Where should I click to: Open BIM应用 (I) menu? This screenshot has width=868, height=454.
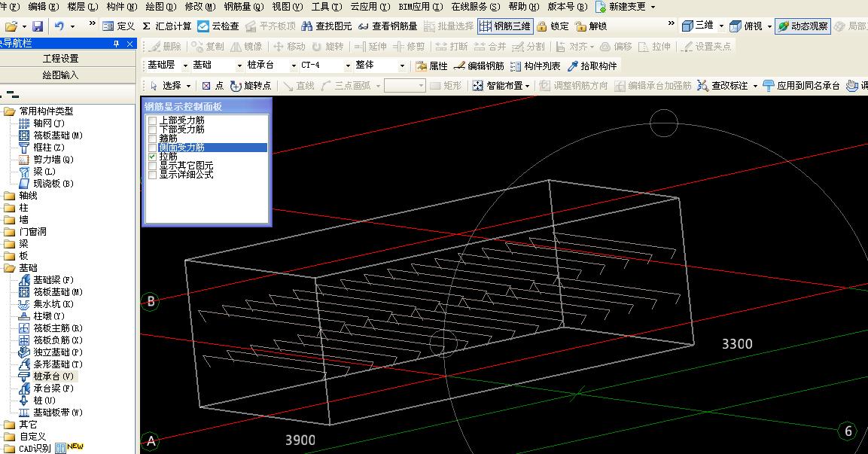(x=421, y=7)
